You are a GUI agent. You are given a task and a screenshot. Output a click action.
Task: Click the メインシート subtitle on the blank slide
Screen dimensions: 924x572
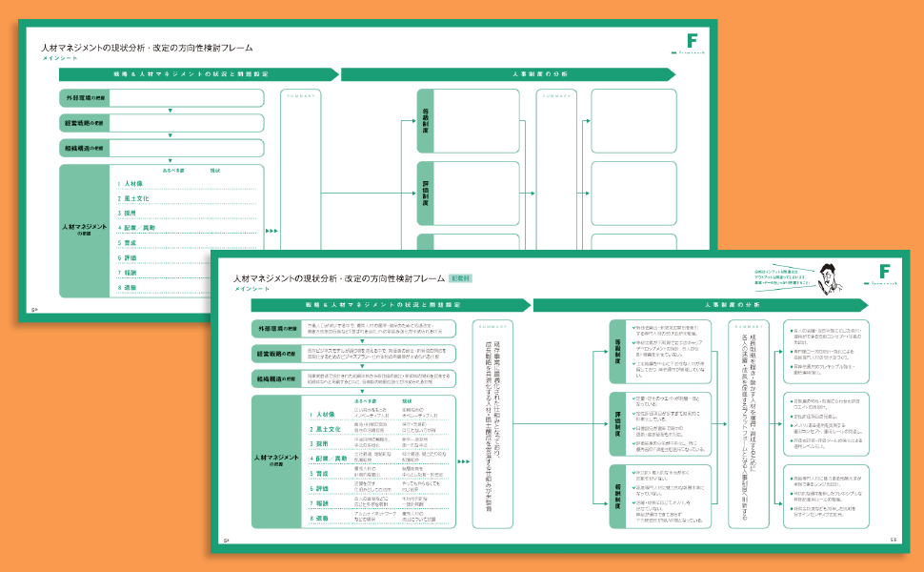(x=60, y=58)
